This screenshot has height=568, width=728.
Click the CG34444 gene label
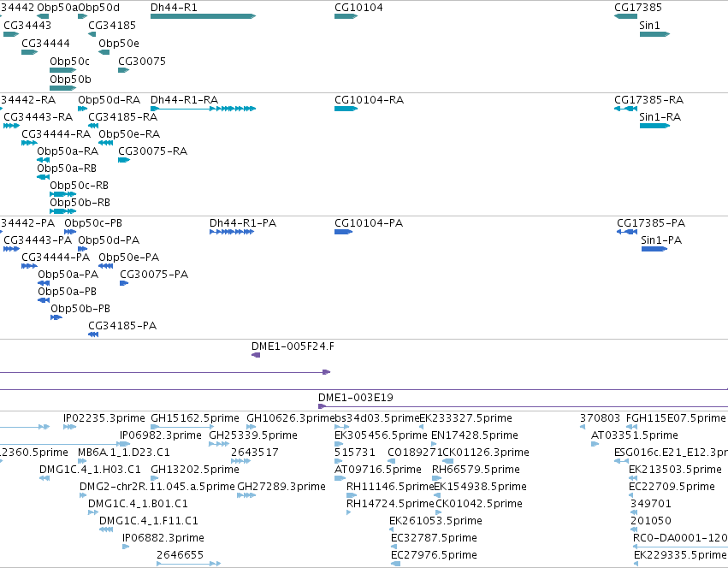pyautogui.click(x=45, y=43)
